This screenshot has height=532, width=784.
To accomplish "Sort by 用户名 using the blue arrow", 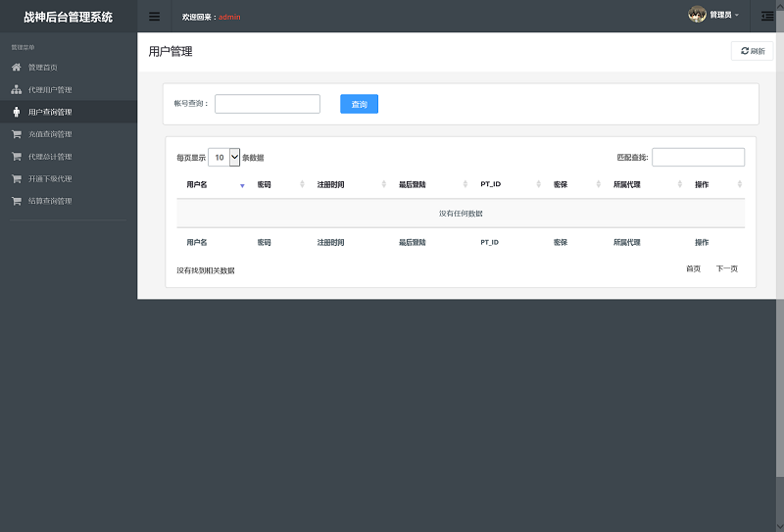I will click(242, 185).
